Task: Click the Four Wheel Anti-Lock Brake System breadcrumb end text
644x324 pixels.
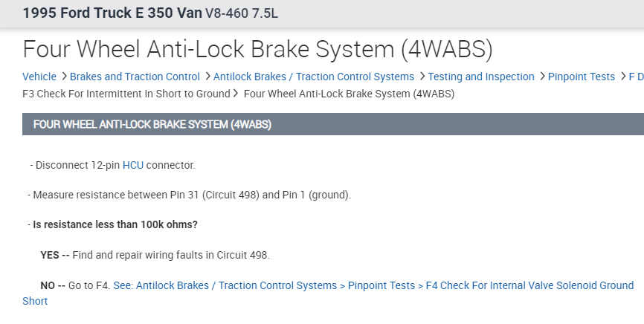Action: click(349, 94)
